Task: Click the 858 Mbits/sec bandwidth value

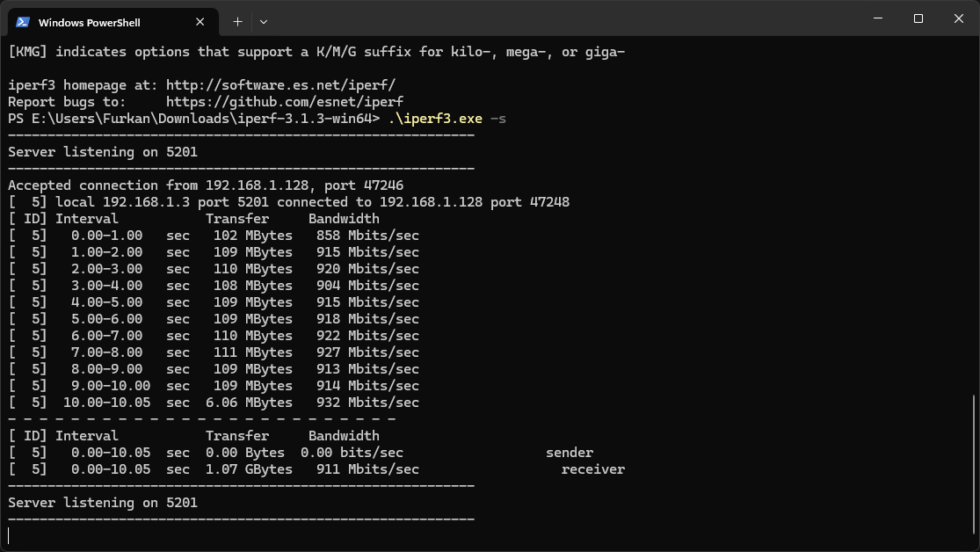Action: click(x=367, y=236)
